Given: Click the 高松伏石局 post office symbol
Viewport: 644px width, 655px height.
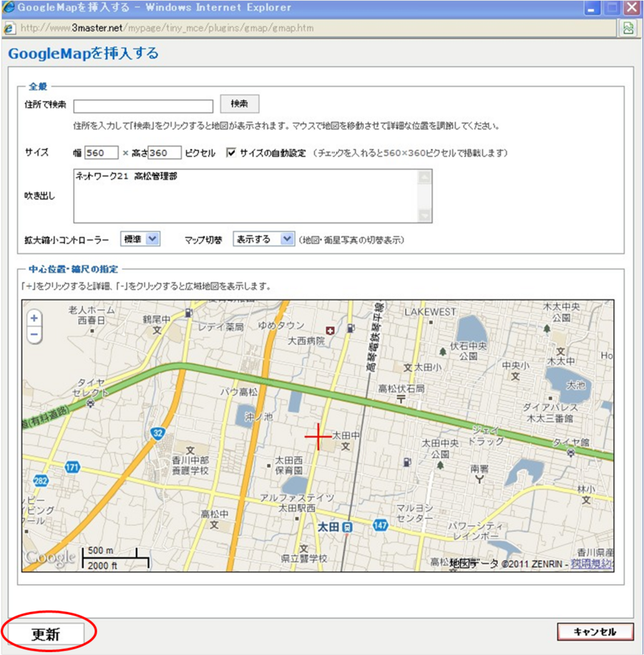Looking at the screenshot, I should 401,399.
